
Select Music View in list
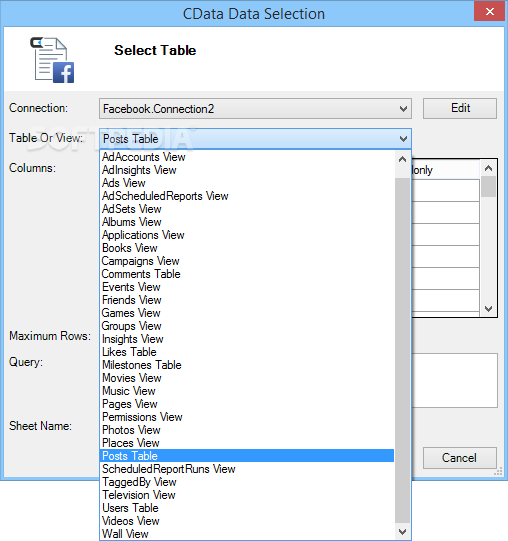tap(247, 391)
